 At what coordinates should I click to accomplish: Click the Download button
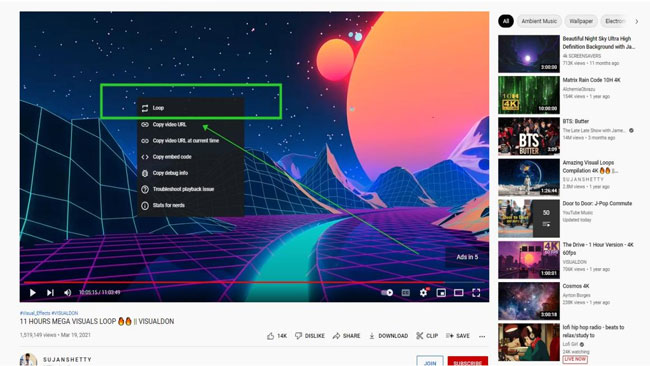[x=388, y=336]
